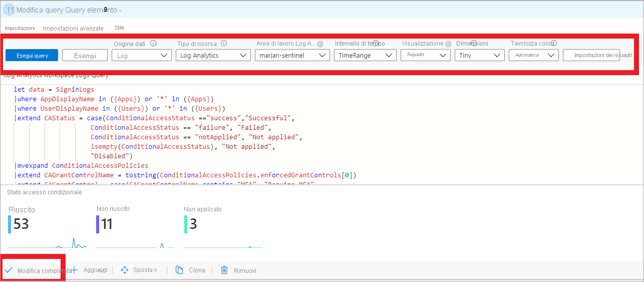Screen dimensions: 644x282
Task: Click the 'Stato accesso condizionale' heading
Action: tap(45, 192)
